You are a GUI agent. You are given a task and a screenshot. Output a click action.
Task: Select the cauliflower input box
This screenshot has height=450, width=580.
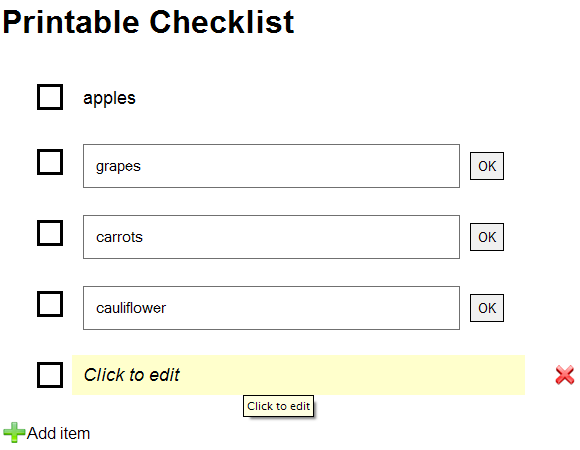272,308
